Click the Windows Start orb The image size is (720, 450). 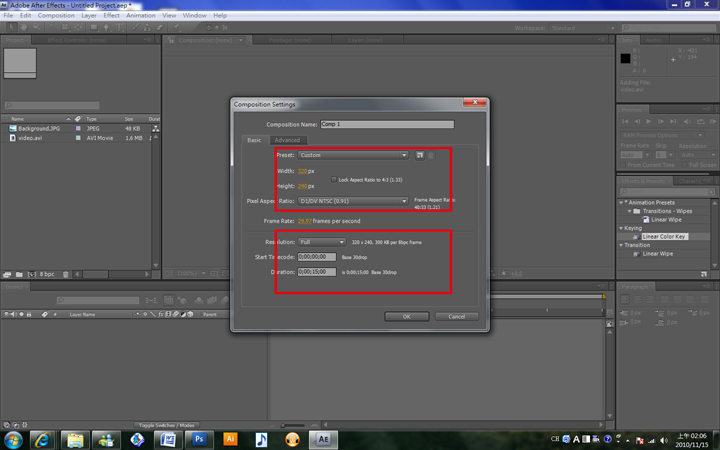(x=13, y=440)
